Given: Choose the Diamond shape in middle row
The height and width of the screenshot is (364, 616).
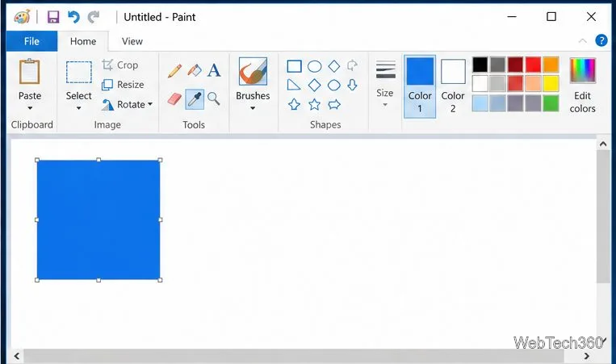Looking at the screenshot, I should coord(314,85).
